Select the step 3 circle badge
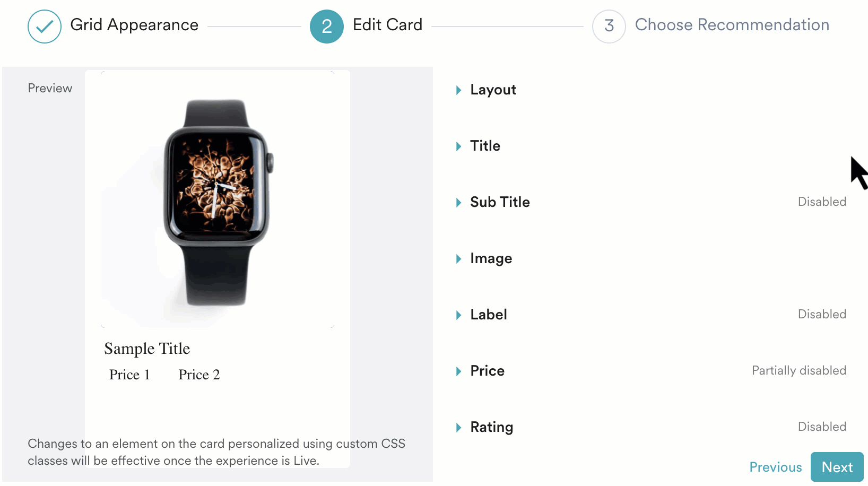This screenshot has height=486, width=868. [609, 26]
